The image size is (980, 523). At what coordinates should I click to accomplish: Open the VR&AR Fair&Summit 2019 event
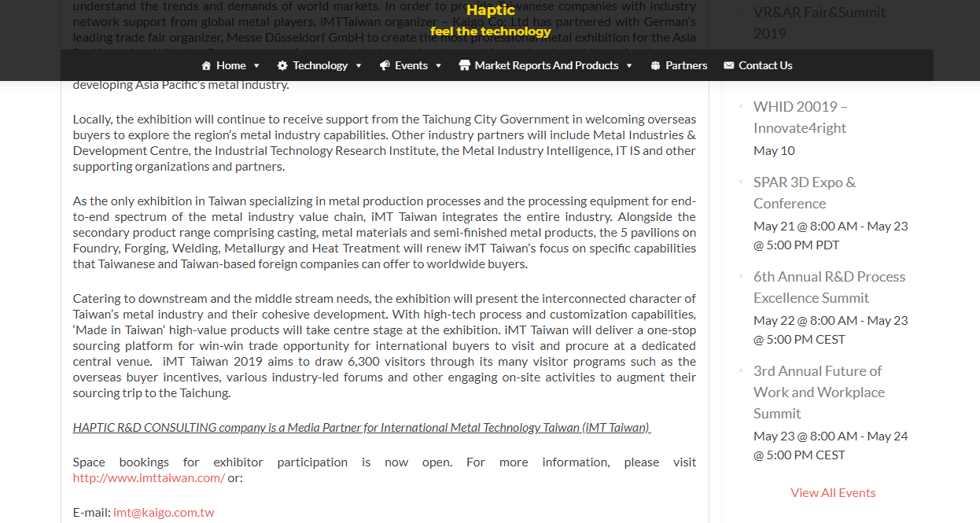(x=820, y=23)
